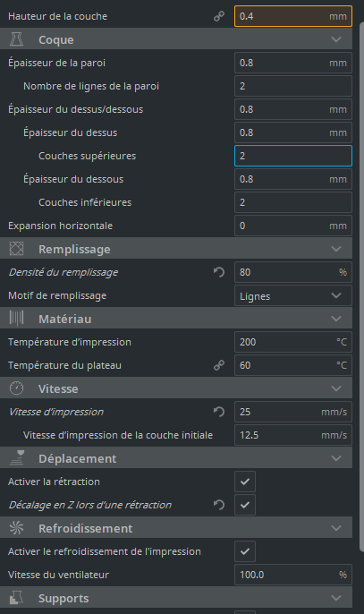Toggle the Activer la rétraction checkbox
This screenshot has width=364, height=614.
(x=245, y=482)
